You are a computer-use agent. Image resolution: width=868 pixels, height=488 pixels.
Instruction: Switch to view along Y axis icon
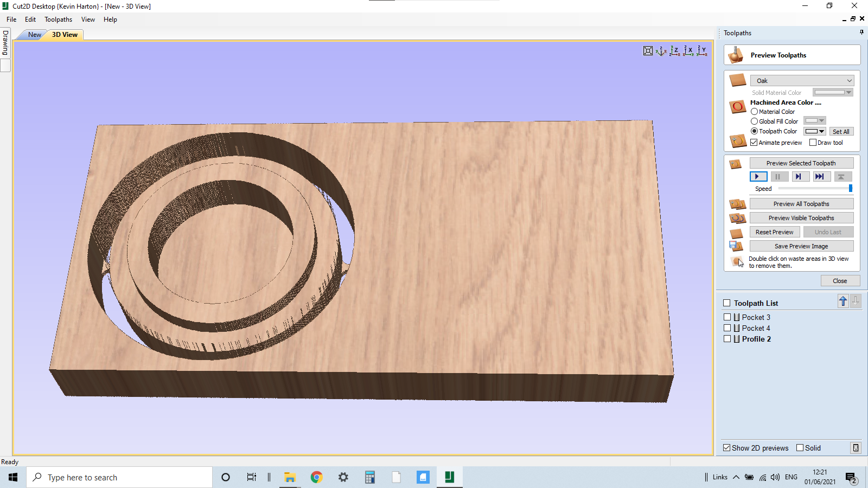(x=701, y=50)
